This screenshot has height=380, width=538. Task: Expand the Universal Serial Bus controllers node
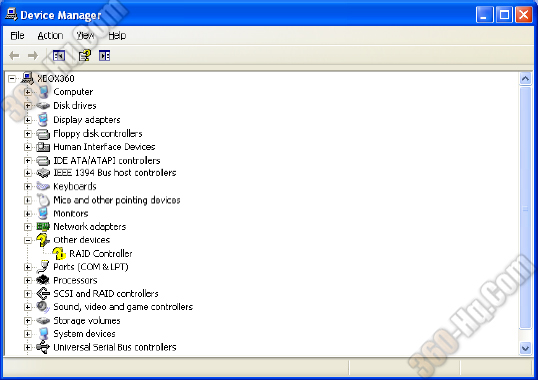click(28, 347)
